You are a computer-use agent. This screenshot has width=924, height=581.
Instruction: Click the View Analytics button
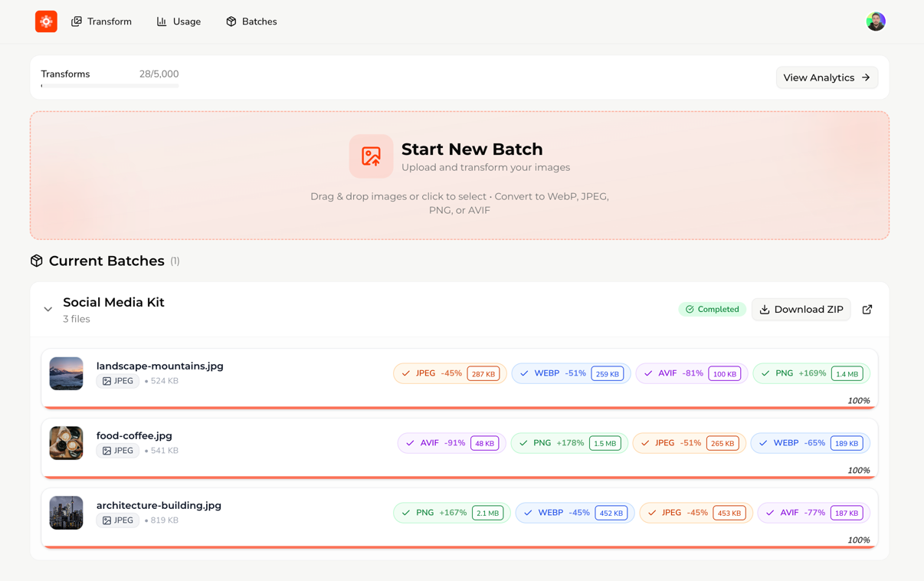[x=827, y=77]
